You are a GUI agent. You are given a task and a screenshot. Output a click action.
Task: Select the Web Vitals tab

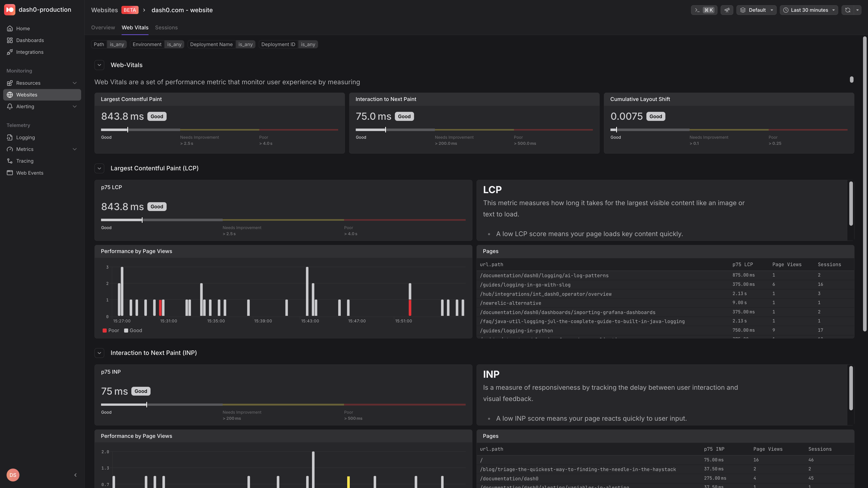click(x=135, y=28)
